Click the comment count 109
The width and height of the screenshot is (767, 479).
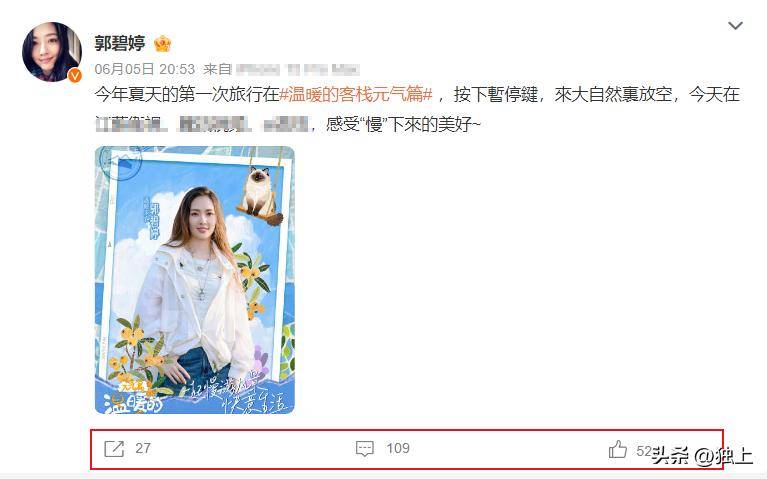click(x=398, y=448)
